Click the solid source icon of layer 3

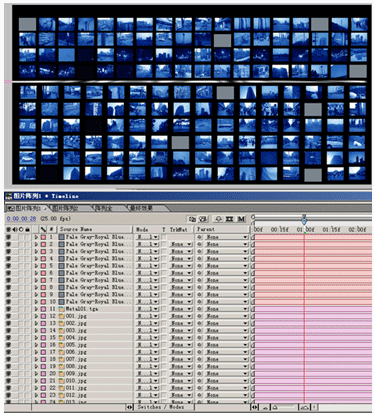62,251
